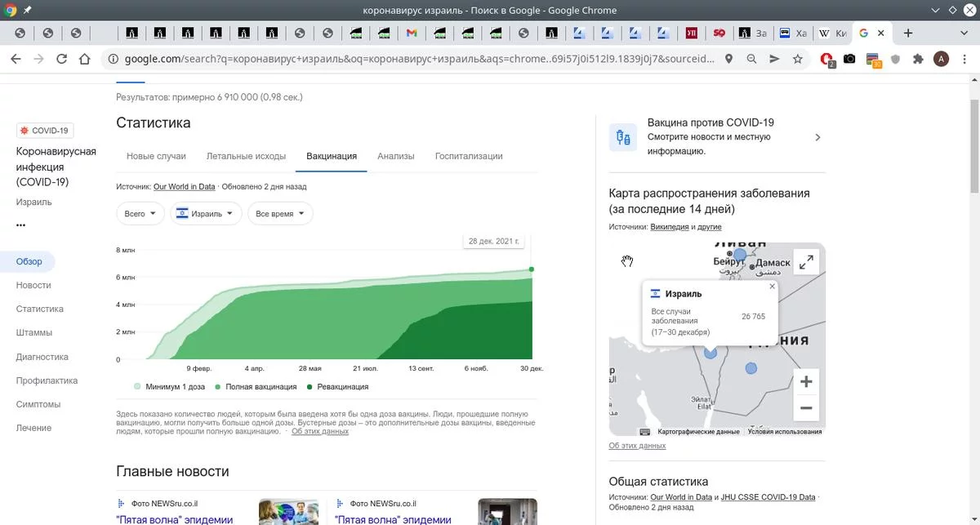Zoom in on the map with plus

pyautogui.click(x=806, y=382)
